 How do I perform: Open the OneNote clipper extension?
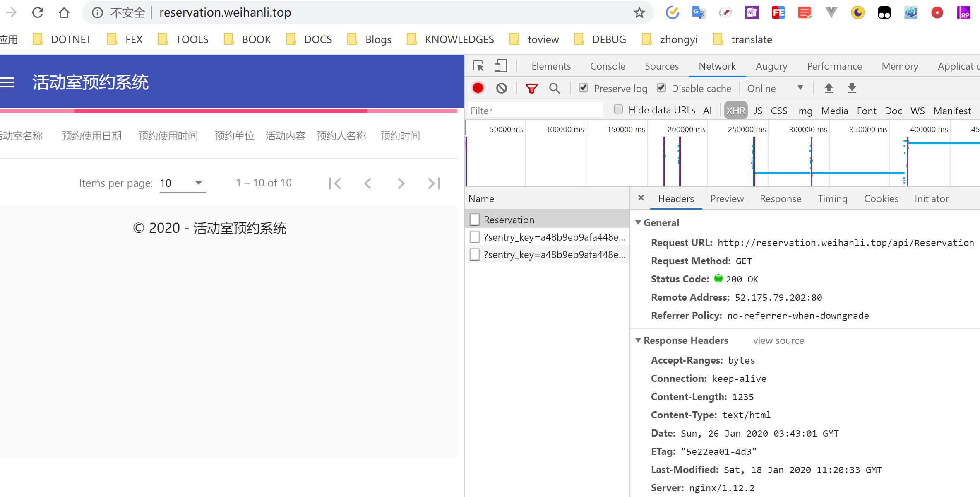point(752,12)
